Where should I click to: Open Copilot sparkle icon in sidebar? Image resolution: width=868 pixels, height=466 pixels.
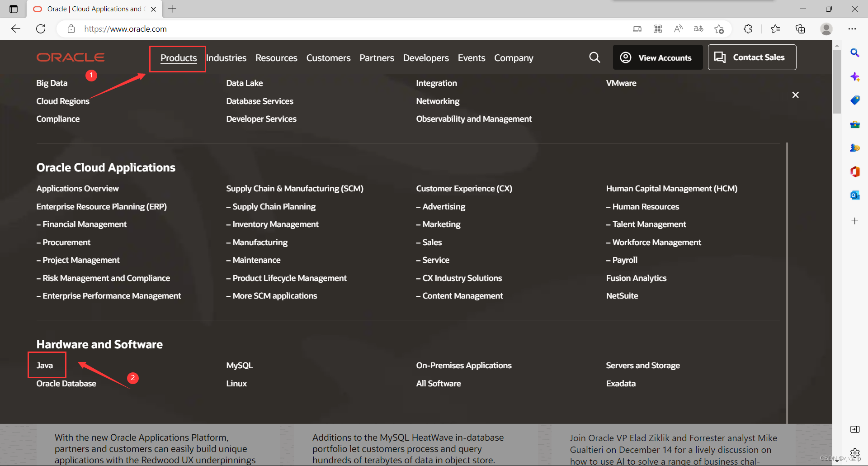tap(854, 77)
